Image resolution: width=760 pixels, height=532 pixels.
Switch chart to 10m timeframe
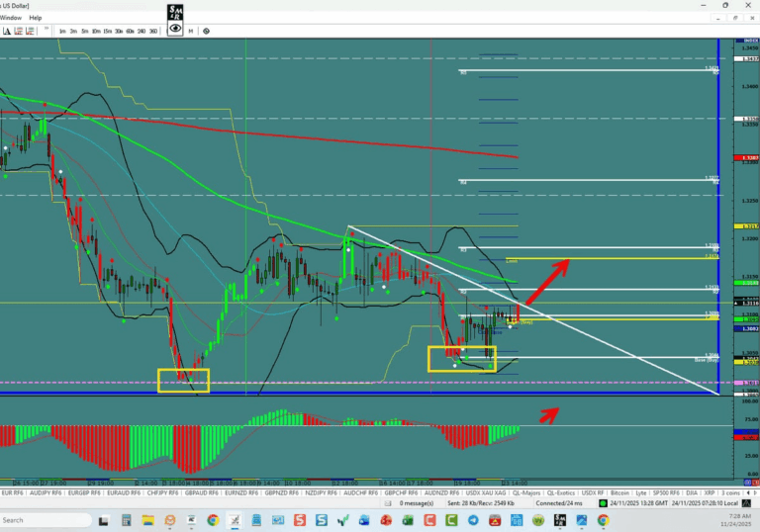tap(96, 31)
